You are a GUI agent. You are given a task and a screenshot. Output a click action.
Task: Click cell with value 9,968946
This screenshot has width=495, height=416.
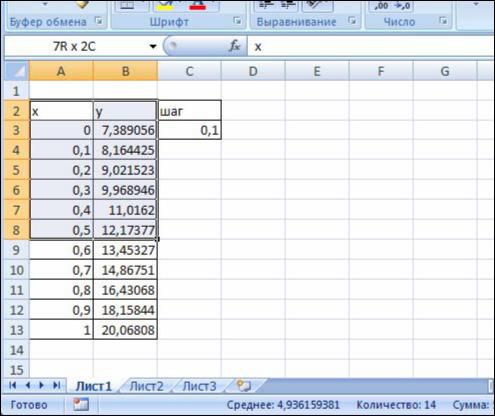click(x=125, y=190)
